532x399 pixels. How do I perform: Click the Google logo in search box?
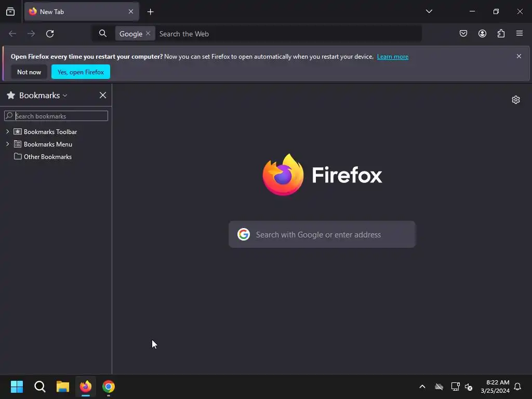pos(244,234)
